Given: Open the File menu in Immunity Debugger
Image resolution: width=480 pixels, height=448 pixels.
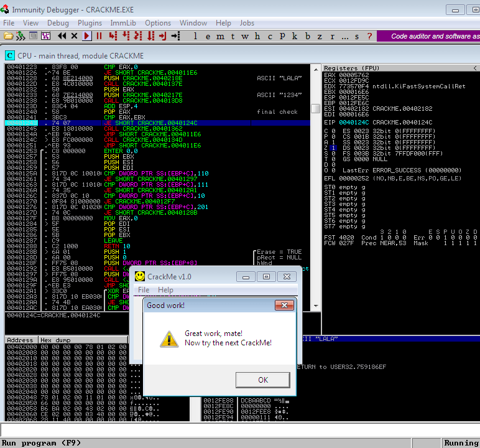Looking at the screenshot, I should [x=9, y=23].
